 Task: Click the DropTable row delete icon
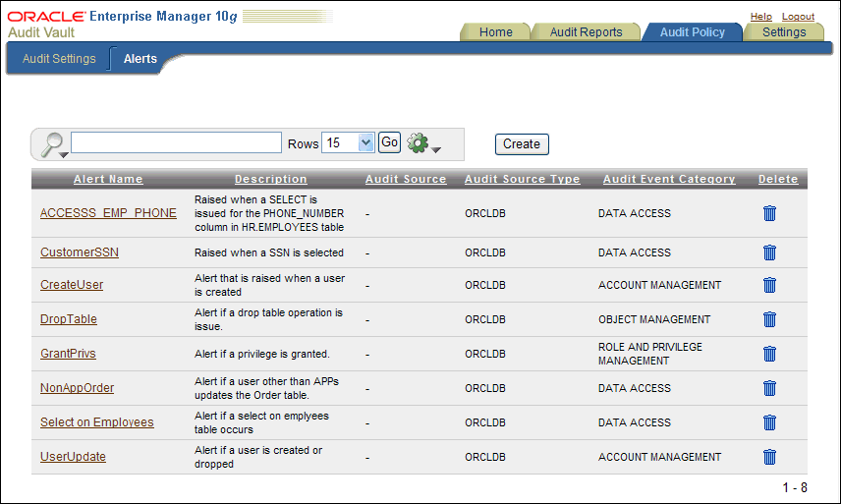pos(769,319)
